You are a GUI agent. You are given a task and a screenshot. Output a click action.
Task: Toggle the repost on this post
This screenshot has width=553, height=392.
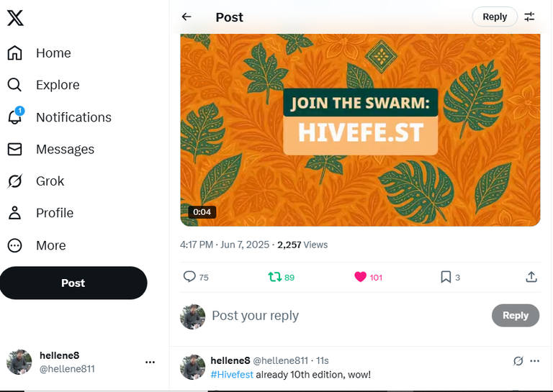point(275,277)
